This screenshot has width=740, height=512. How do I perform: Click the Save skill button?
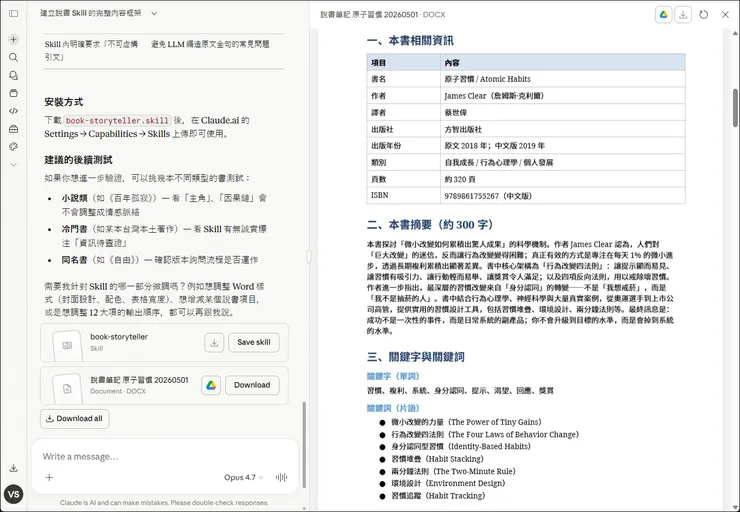click(254, 343)
